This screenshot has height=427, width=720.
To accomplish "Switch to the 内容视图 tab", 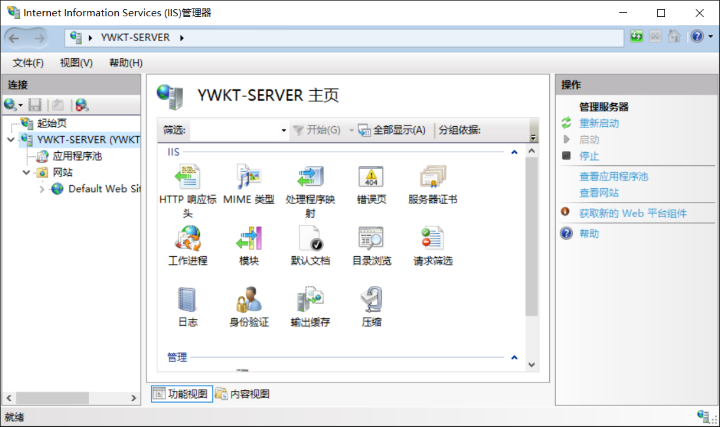I will (x=243, y=394).
